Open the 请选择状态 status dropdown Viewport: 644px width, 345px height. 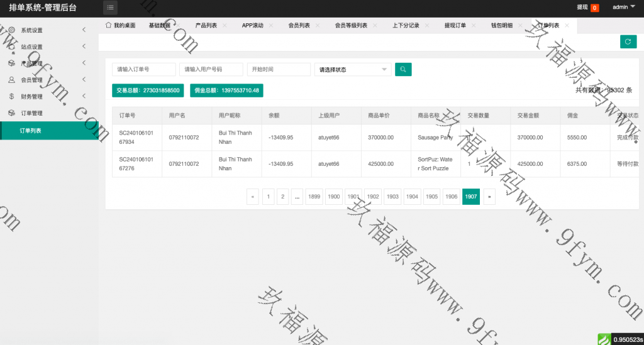coord(352,69)
